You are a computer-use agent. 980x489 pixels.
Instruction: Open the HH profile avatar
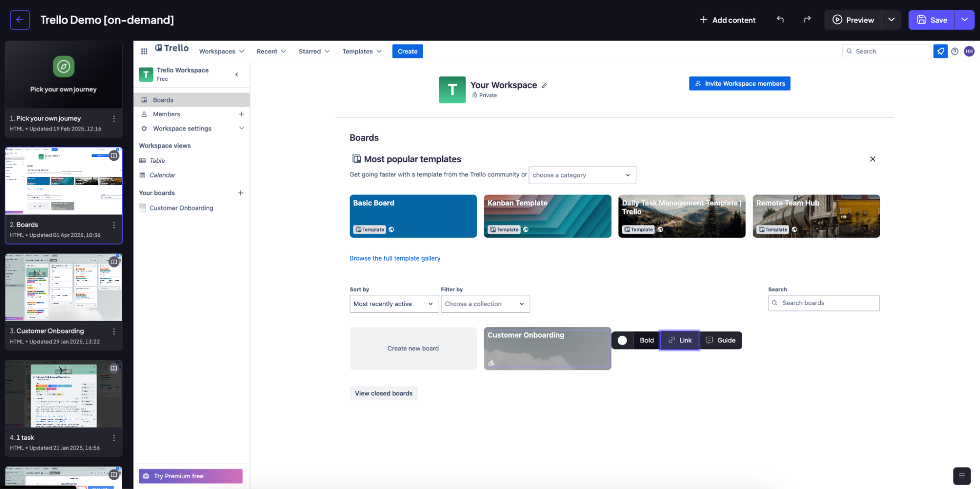coord(969,51)
